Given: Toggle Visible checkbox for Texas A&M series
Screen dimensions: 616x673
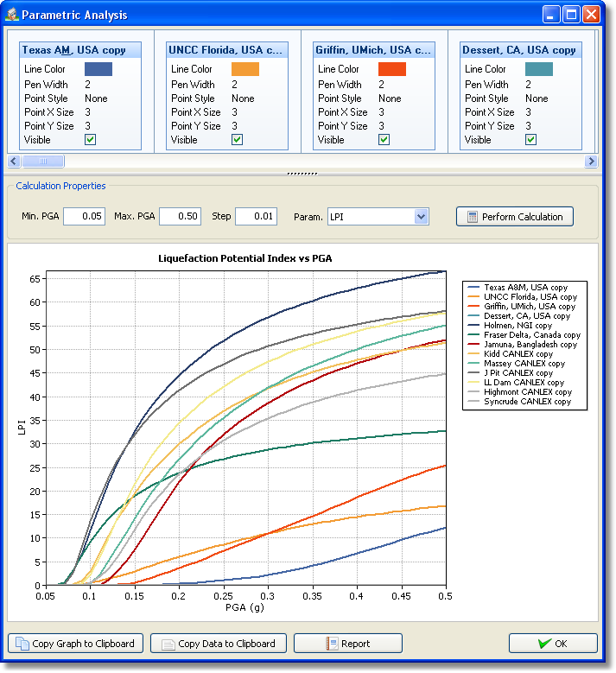Looking at the screenshot, I should tap(90, 140).
